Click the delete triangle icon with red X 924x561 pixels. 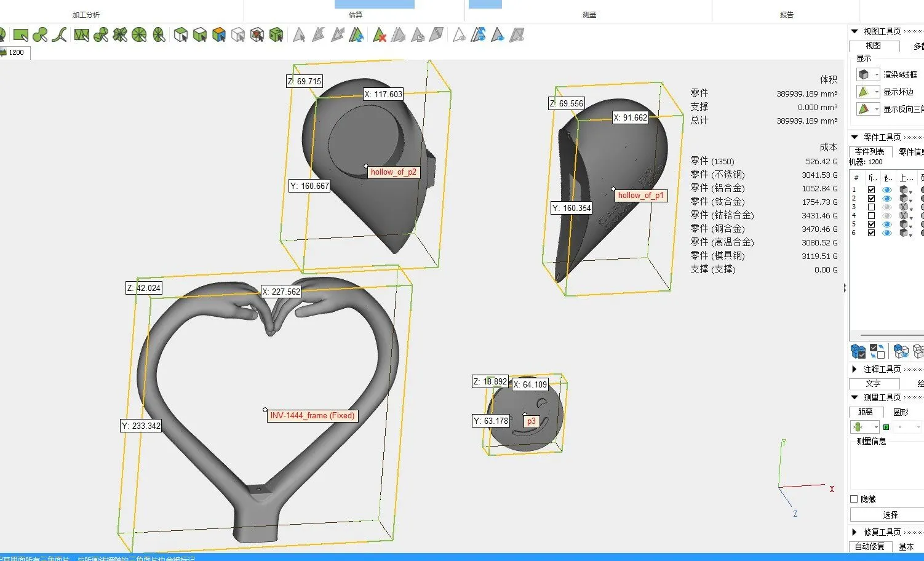coord(380,35)
